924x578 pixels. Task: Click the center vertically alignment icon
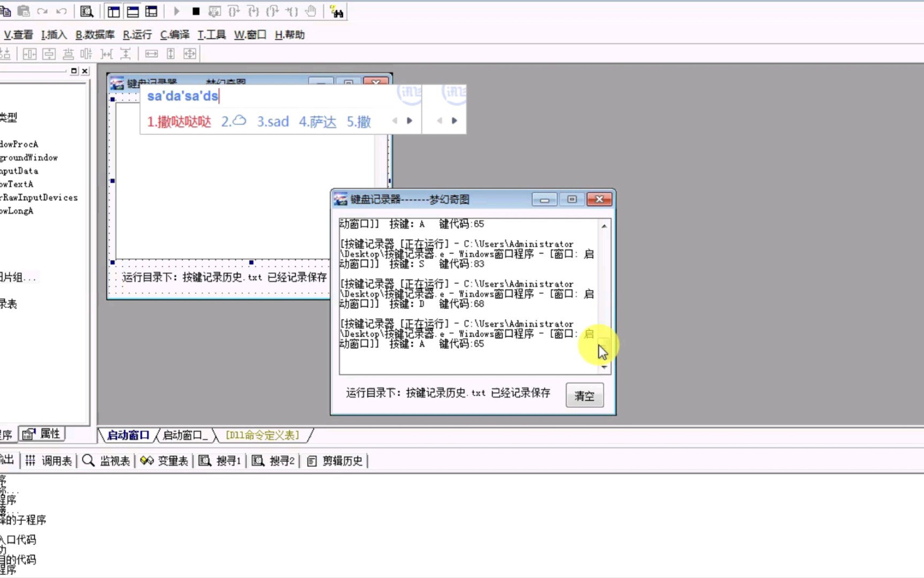pos(49,54)
